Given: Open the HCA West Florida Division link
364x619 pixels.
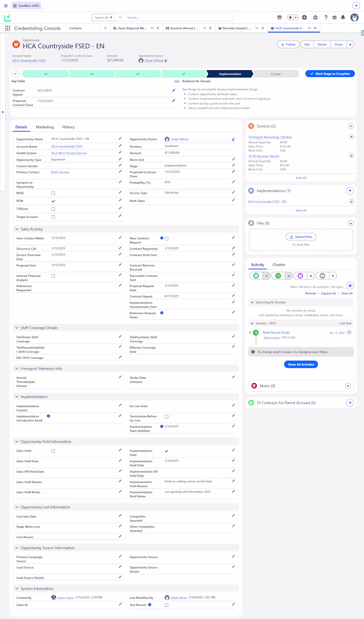Looking at the screenshot, I should click(x=69, y=153).
